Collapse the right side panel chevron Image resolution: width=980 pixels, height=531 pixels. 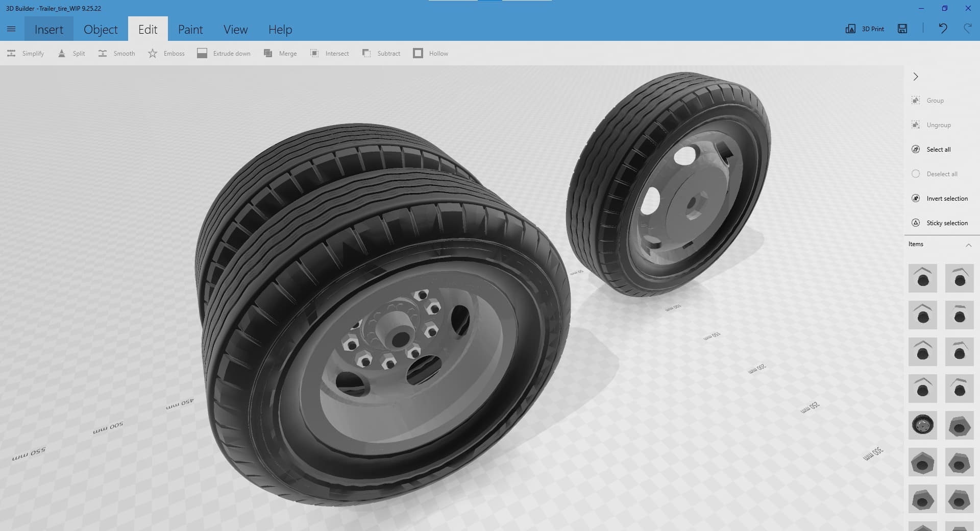[916, 77]
